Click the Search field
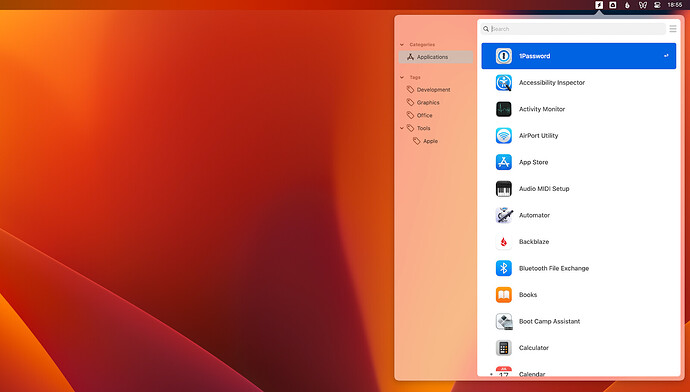Image resolution: width=690 pixels, height=392 pixels. click(x=573, y=29)
